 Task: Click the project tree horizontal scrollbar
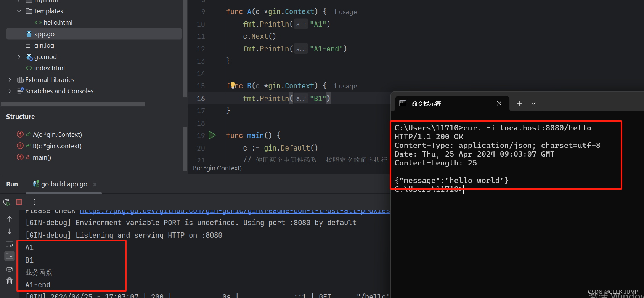72,104
